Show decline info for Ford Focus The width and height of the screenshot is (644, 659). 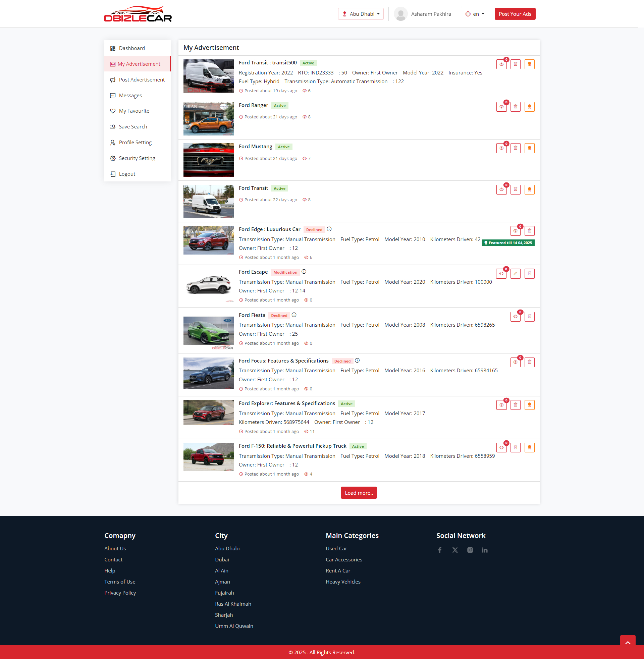[x=357, y=361]
